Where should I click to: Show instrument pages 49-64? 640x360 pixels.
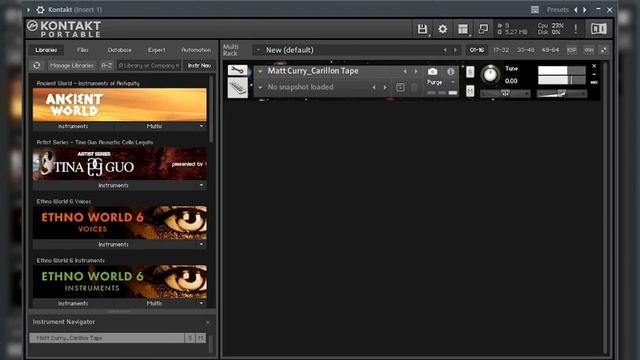click(550, 50)
